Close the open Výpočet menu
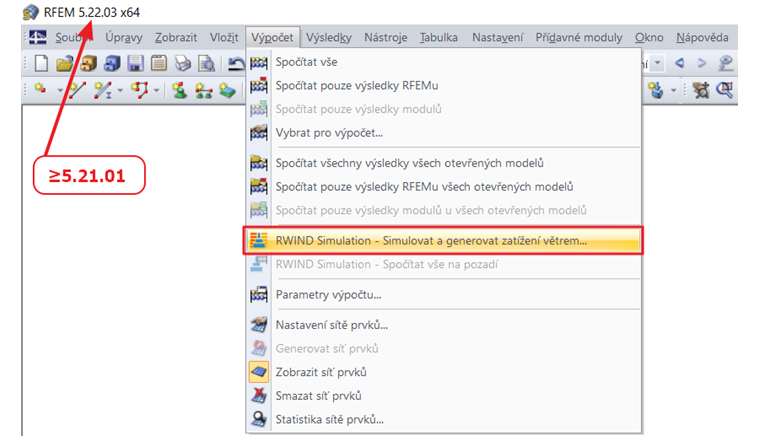The width and height of the screenshot is (760, 436). (x=272, y=37)
